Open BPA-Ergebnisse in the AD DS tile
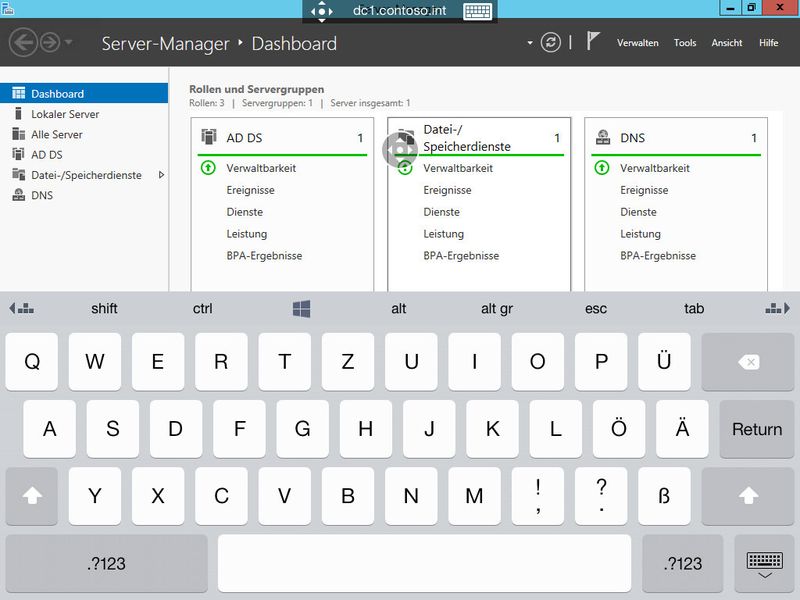This screenshot has width=800, height=600. (x=264, y=256)
